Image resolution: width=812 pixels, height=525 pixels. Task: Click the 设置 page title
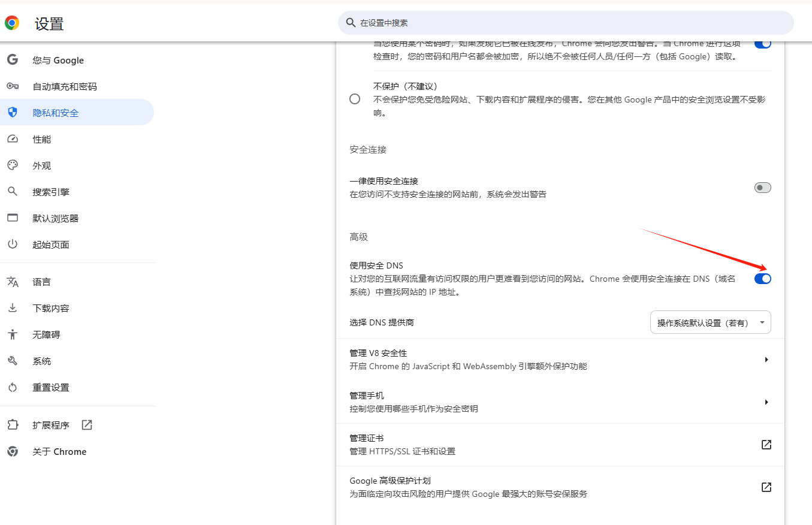[49, 24]
